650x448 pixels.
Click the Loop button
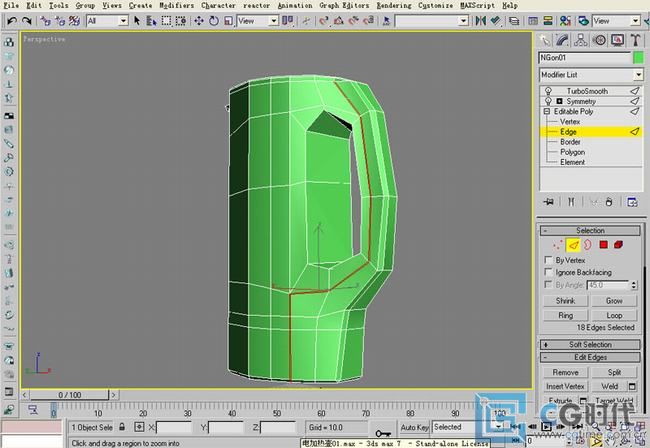[x=614, y=315]
